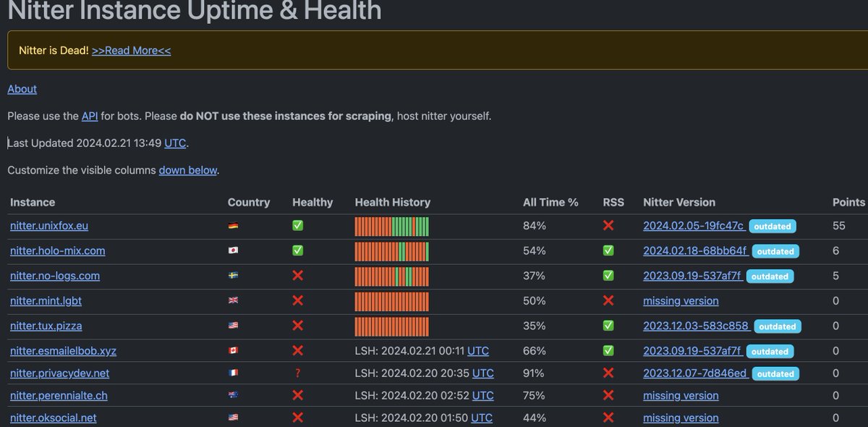Click the Sweden flag for nitter.no-logs.com
The width and height of the screenshot is (868, 427).
click(x=233, y=276)
